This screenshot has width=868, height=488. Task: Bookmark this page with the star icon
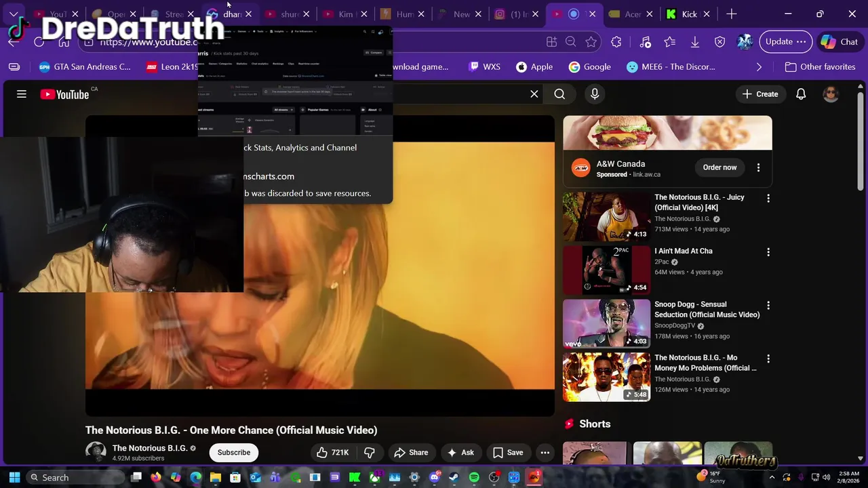591,42
